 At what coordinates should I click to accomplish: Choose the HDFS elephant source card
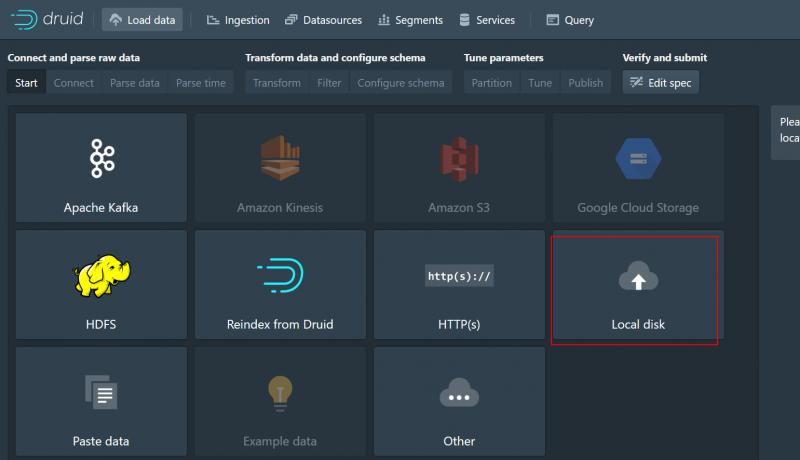[101, 285]
